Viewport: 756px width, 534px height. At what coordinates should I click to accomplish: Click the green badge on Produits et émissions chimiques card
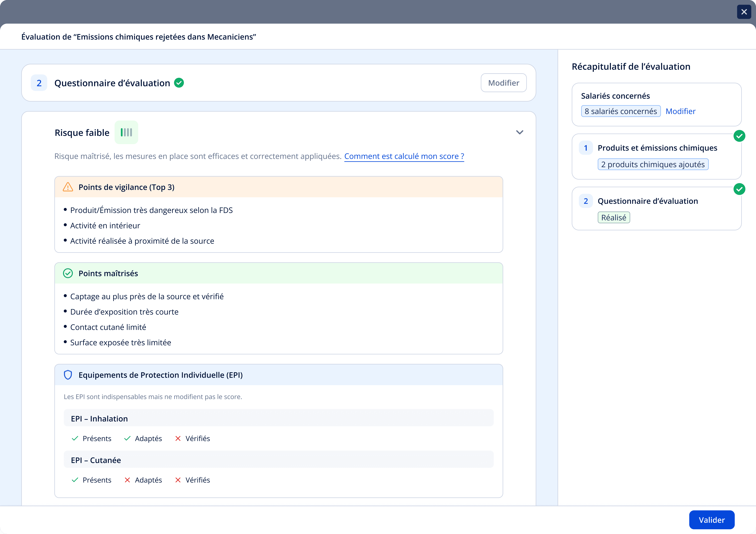pyautogui.click(x=739, y=136)
